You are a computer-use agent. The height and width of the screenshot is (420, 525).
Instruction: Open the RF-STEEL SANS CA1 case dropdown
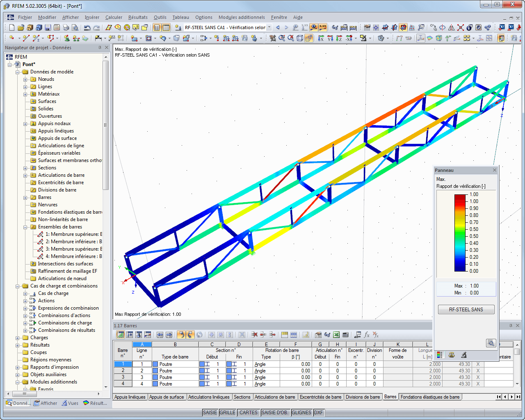tap(269, 27)
